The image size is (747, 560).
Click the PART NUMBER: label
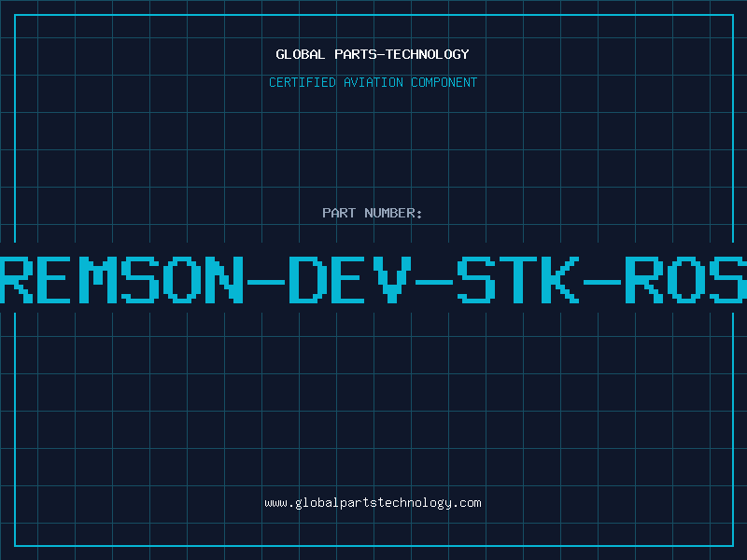pyautogui.click(x=373, y=213)
